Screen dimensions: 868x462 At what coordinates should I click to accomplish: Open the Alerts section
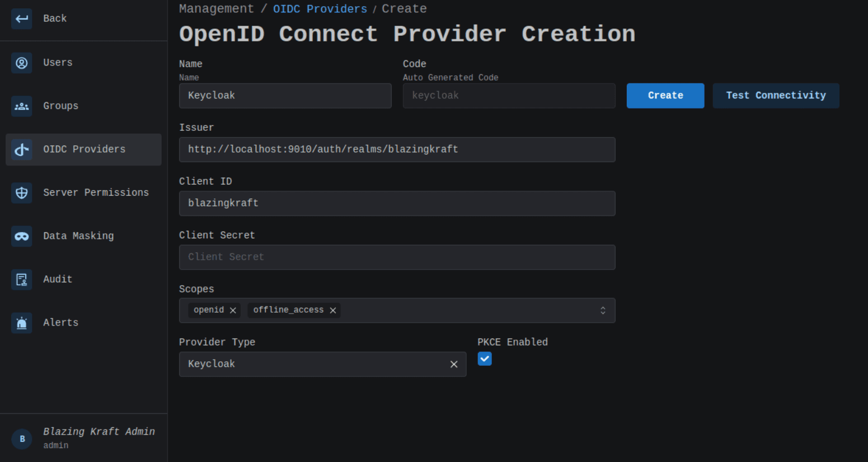(x=84, y=323)
